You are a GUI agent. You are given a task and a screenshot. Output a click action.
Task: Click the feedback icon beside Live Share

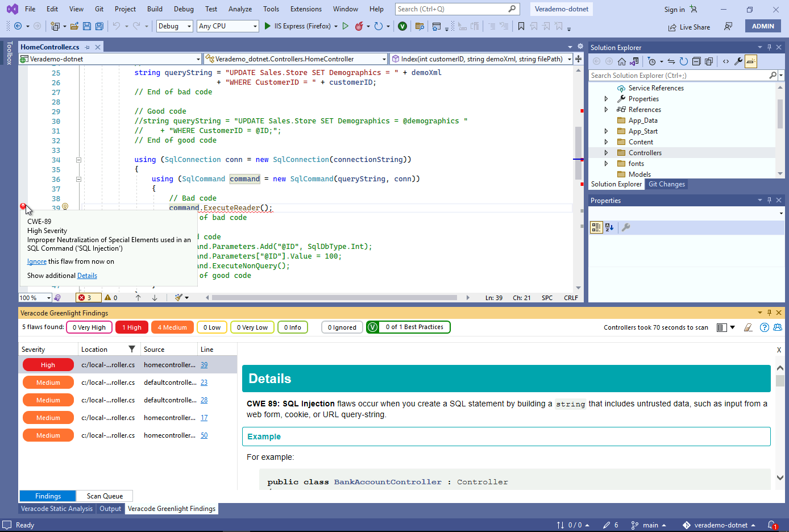point(728,27)
